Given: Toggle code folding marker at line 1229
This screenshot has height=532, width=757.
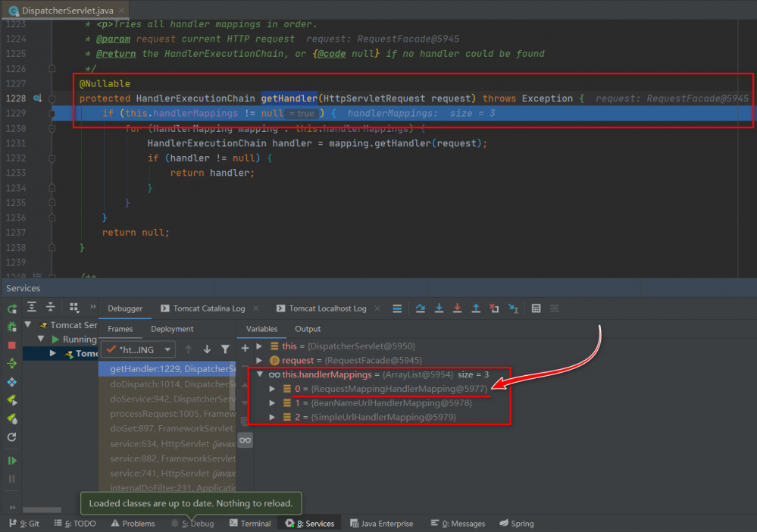Looking at the screenshot, I should pyautogui.click(x=52, y=114).
